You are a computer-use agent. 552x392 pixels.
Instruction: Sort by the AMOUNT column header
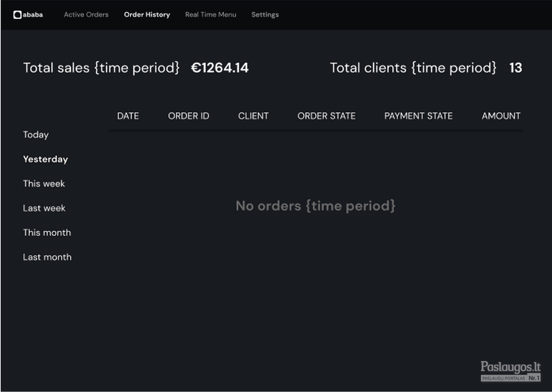pos(501,116)
